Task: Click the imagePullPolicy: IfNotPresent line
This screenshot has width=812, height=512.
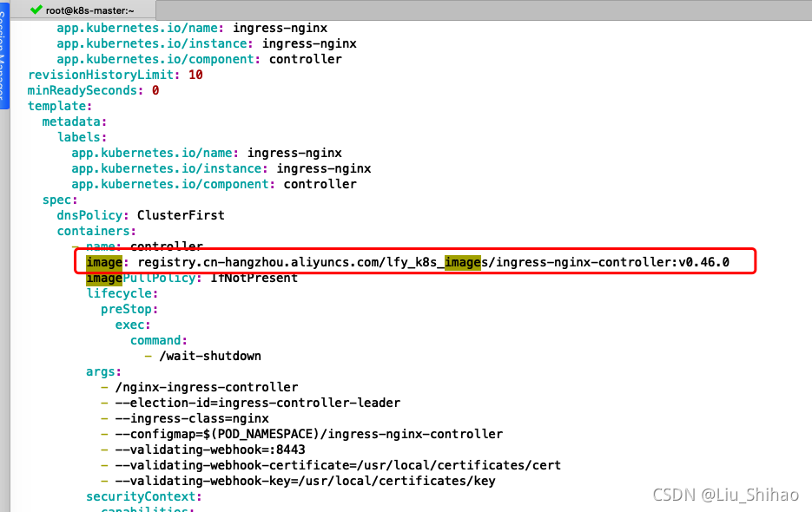Action: tap(192, 278)
